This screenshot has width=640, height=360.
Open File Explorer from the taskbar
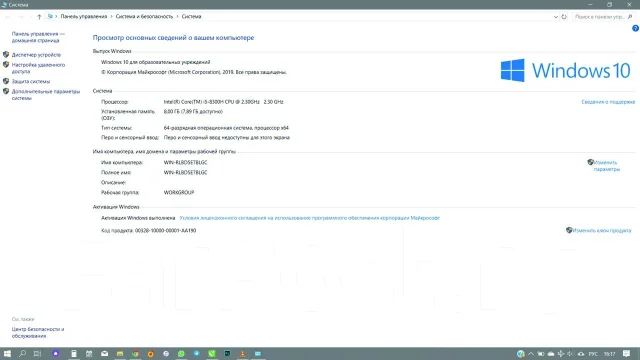coord(120,353)
